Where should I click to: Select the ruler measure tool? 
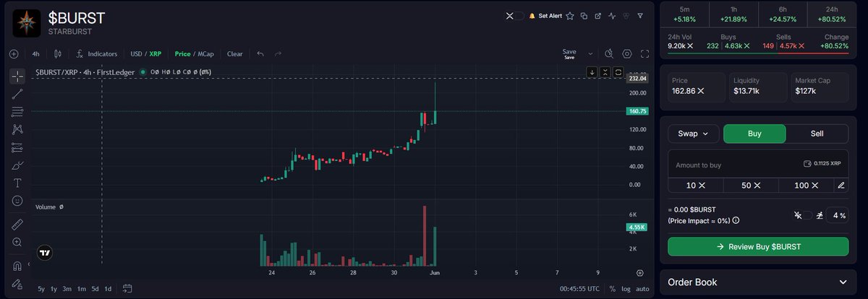[x=18, y=224]
